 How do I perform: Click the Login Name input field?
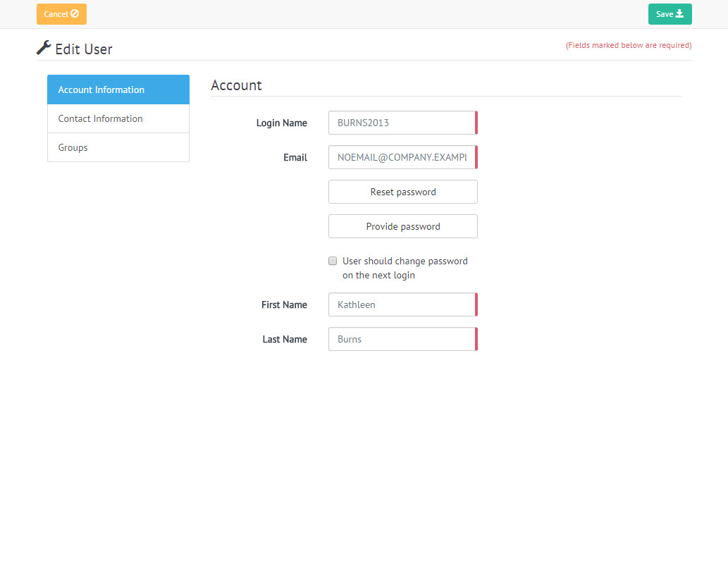(402, 123)
